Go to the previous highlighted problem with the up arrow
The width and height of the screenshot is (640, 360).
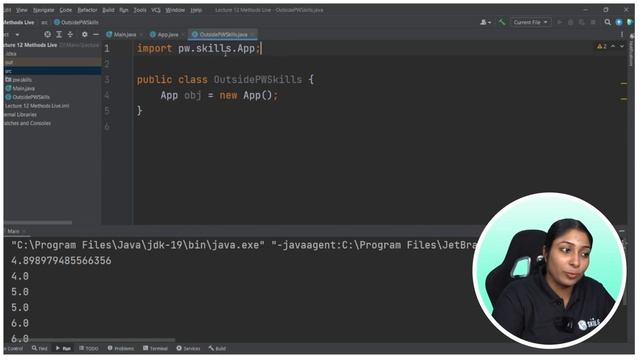(x=613, y=47)
